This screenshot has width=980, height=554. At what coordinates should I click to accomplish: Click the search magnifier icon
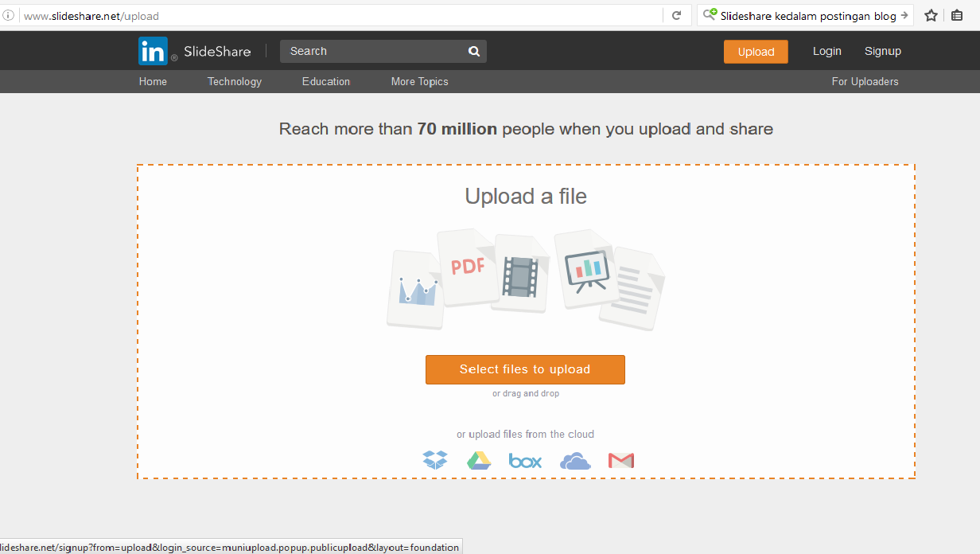[x=474, y=51]
